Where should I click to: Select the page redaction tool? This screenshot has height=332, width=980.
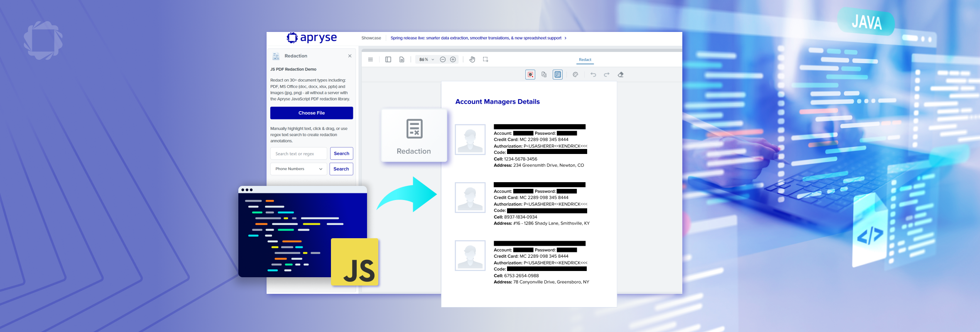coord(544,75)
